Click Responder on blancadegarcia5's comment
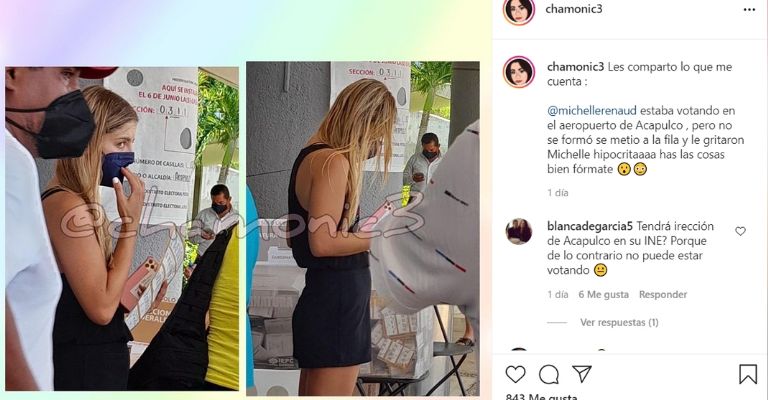This screenshot has width=768, height=400. click(x=663, y=294)
